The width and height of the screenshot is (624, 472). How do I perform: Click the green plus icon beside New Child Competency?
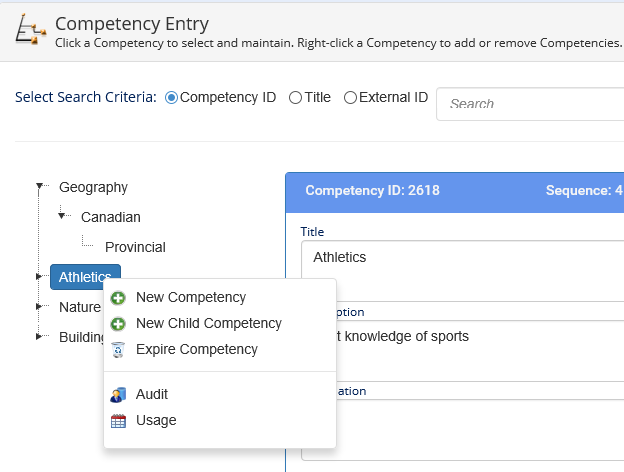tap(118, 324)
